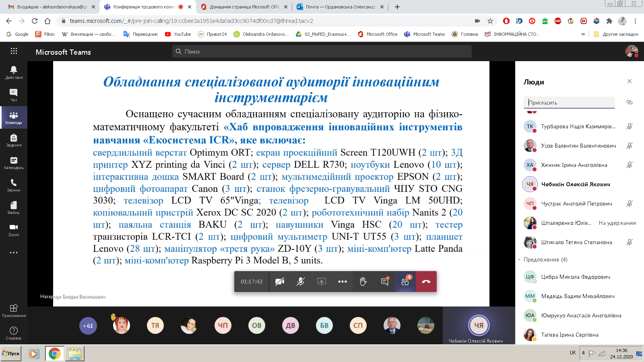Select Усов Валентин Валентинович in People list
644x362 pixels.
[x=580, y=146]
